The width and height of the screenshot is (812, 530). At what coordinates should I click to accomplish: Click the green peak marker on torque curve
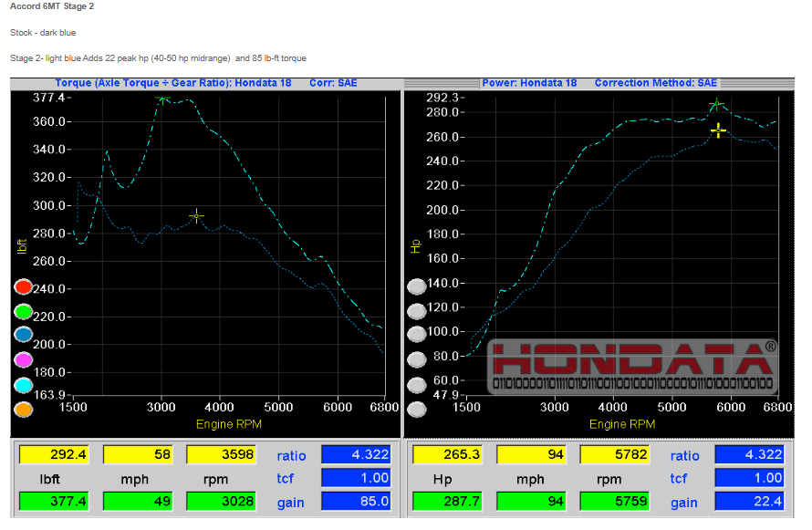coord(163,99)
